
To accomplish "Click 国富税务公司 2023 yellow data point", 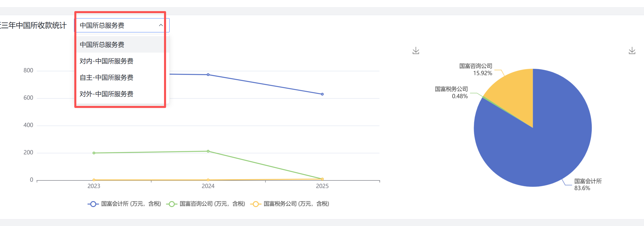I will coord(94,180).
